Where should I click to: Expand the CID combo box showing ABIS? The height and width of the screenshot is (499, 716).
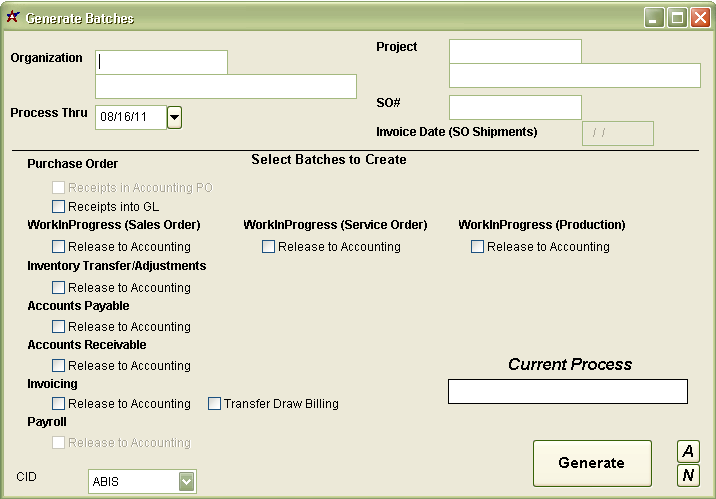(x=186, y=482)
